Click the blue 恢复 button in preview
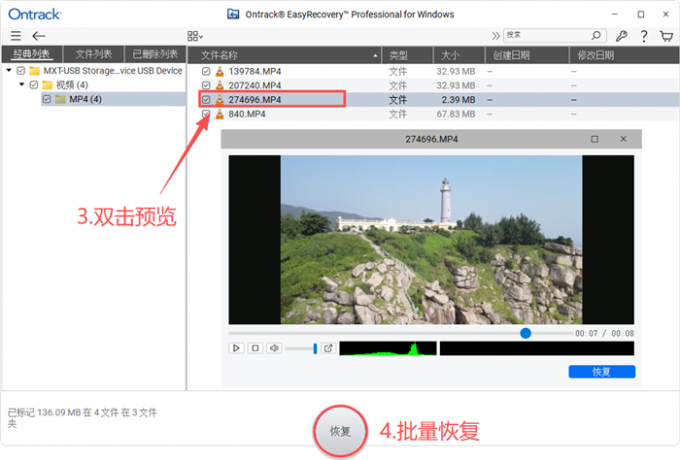The width and height of the screenshot is (680, 460). [x=602, y=372]
